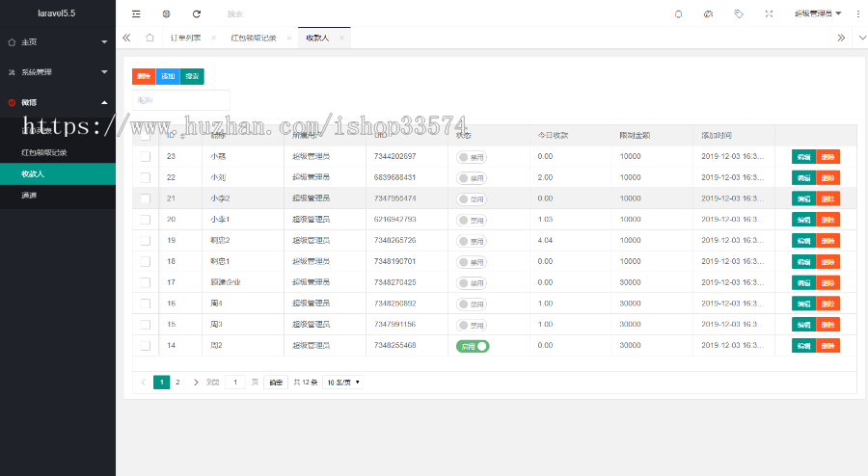Screen dimensions: 868x476
Task: Open the notification bell icon
Action: pos(678,13)
